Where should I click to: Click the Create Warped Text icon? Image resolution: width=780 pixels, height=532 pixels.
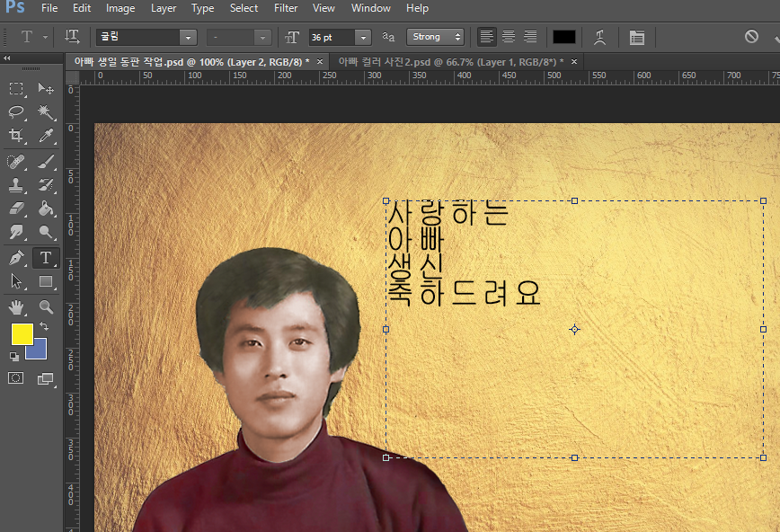coord(600,37)
